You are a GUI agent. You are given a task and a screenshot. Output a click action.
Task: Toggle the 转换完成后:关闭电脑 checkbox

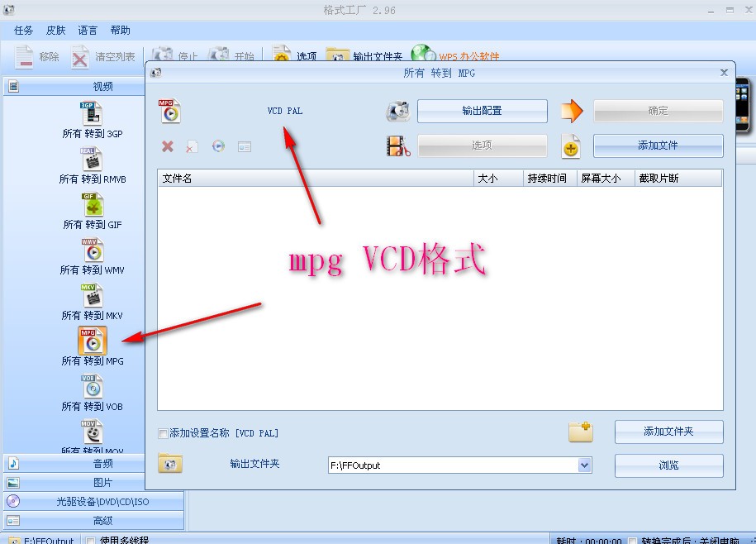pyautogui.click(x=632, y=541)
